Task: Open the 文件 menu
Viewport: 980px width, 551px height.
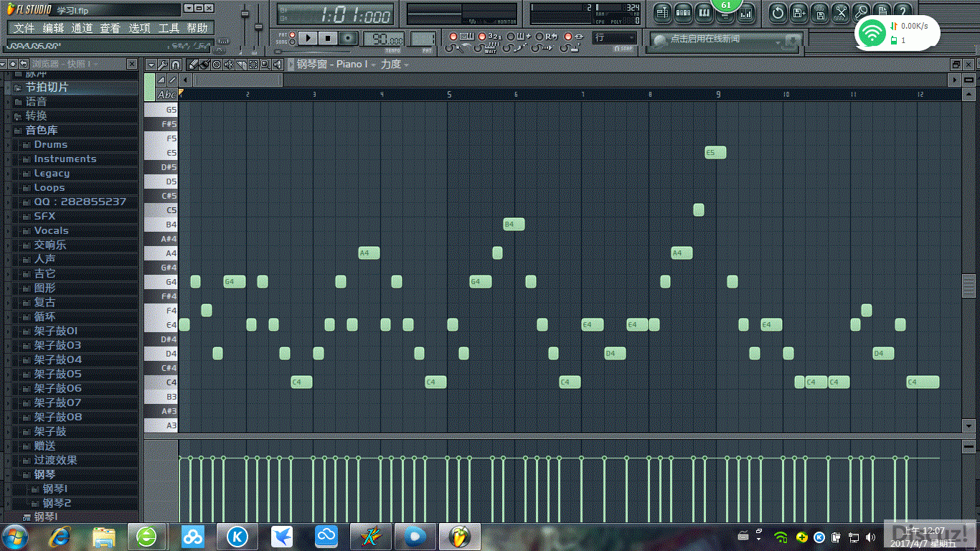Action: 24,28
